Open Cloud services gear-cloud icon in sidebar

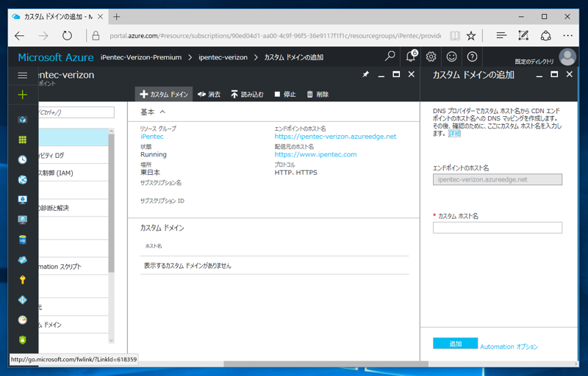(x=23, y=260)
